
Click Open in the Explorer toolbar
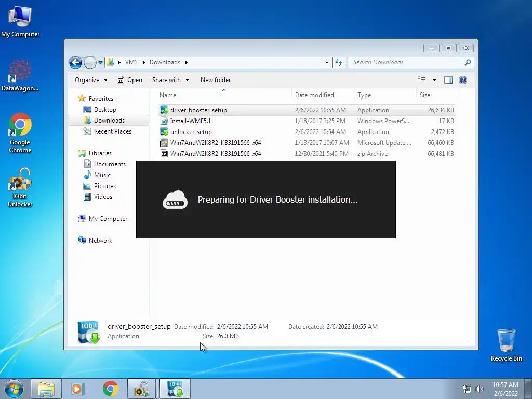point(129,80)
